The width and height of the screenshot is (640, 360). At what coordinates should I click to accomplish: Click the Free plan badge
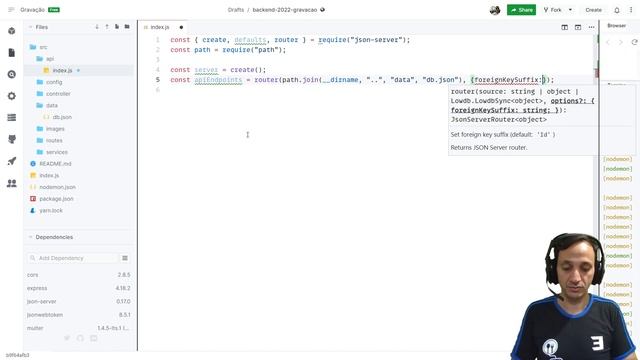pyautogui.click(x=54, y=10)
